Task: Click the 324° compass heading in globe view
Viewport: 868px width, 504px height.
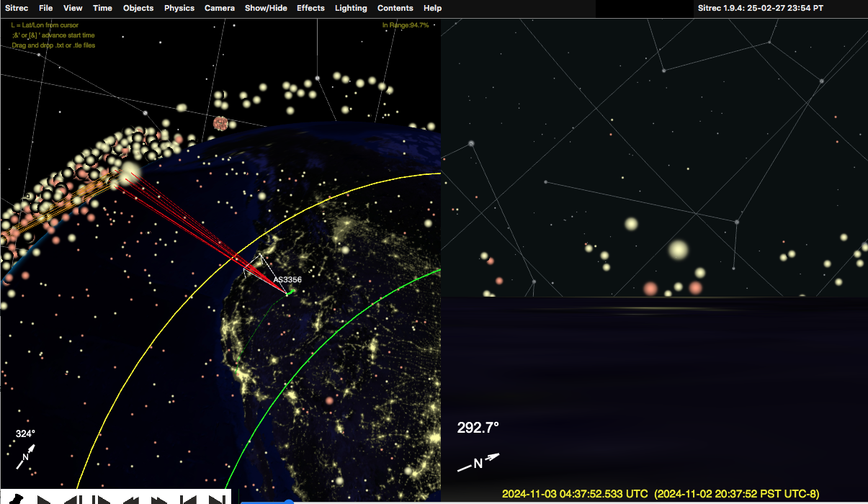Action: (x=26, y=433)
